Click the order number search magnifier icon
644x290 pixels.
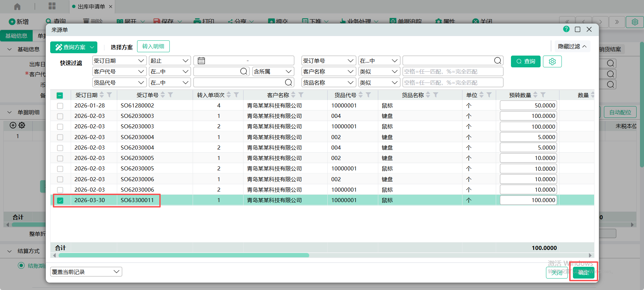(x=497, y=61)
